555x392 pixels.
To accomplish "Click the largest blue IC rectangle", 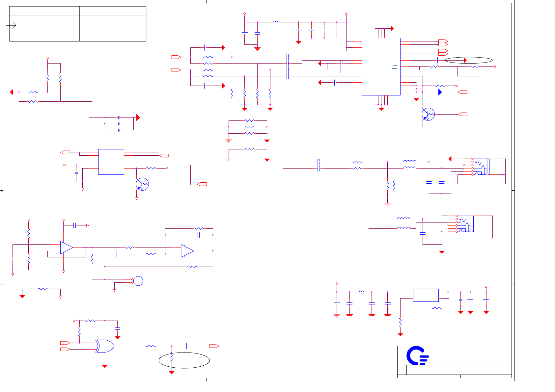I will 381,66.
